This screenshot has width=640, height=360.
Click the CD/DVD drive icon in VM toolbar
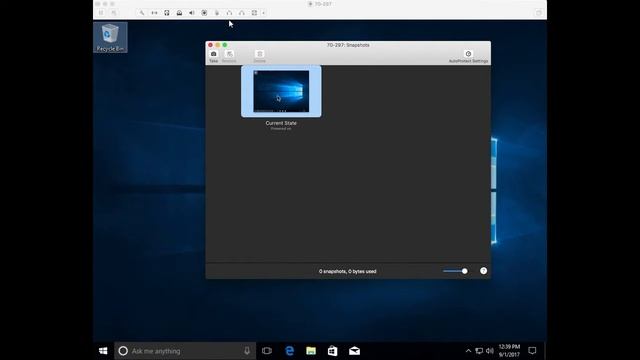[x=179, y=13]
